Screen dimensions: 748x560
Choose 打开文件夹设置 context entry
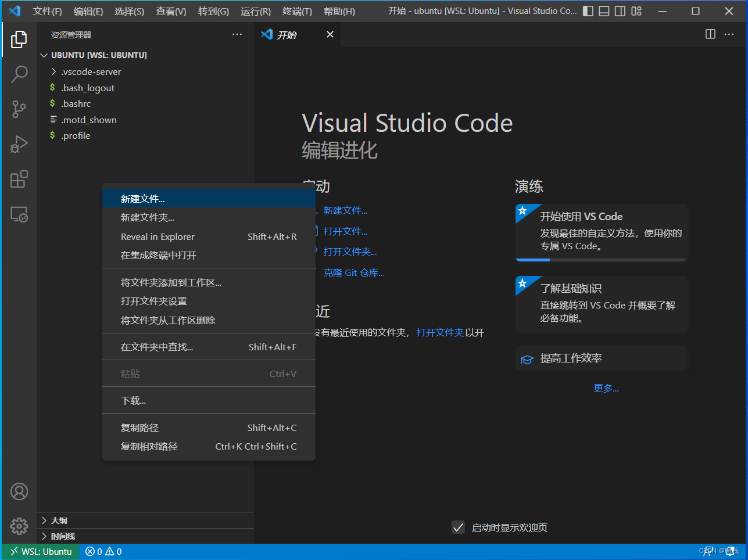click(x=209, y=301)
